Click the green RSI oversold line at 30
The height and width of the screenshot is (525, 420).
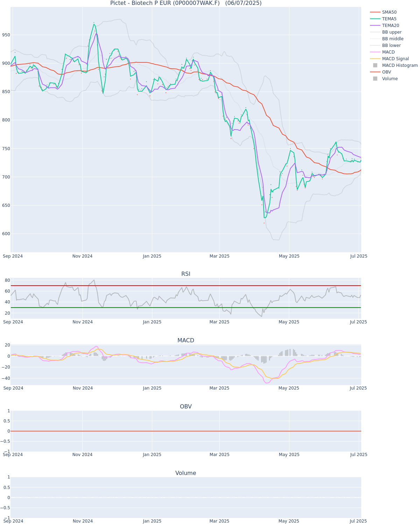tap(186, 308)
